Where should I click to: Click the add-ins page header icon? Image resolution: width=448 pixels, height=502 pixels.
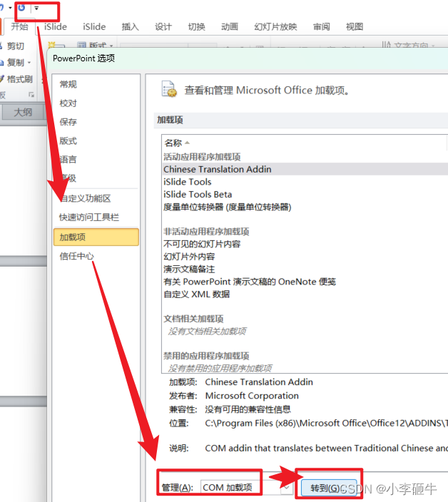[169, 89]
